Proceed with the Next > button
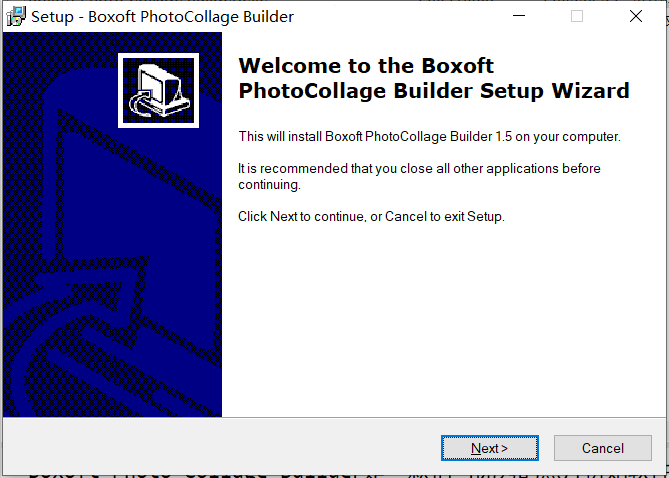The height and width of the screenshot is (478, 669). [490, 448]
